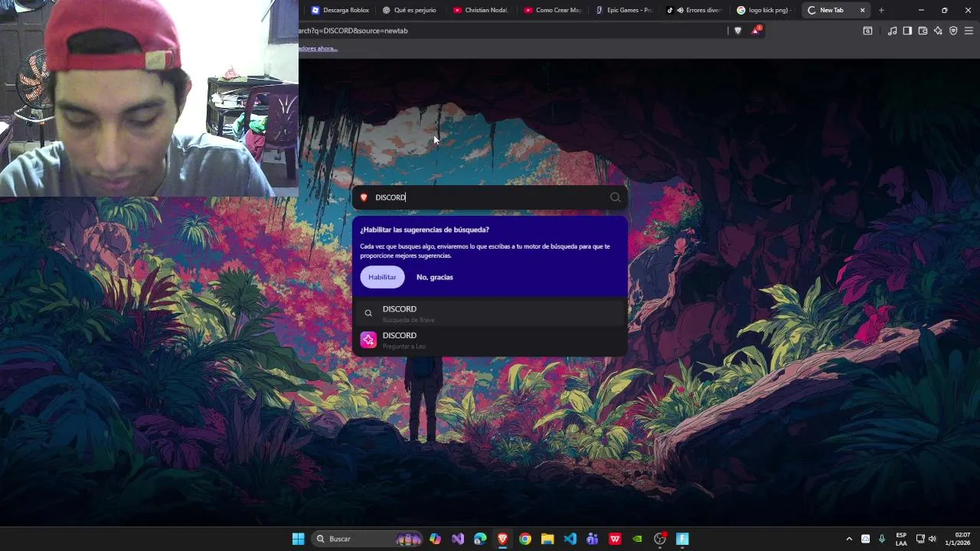Open Visual Studio Code taskbar icon
The image size is (980, 551).
570,539
